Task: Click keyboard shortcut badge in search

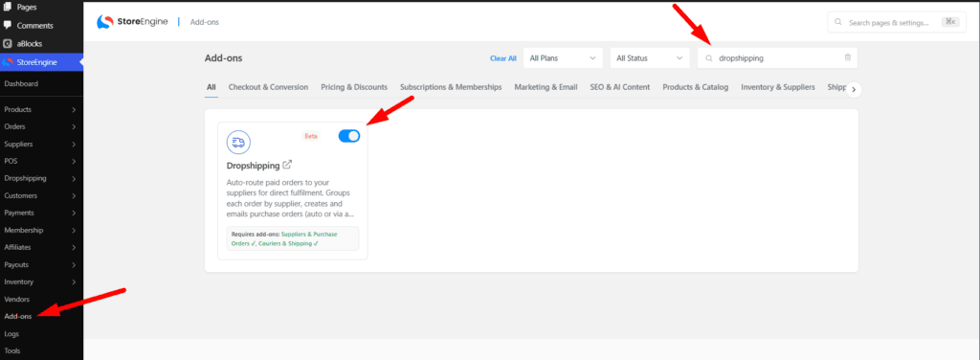Action: click(x=950, y=22)
